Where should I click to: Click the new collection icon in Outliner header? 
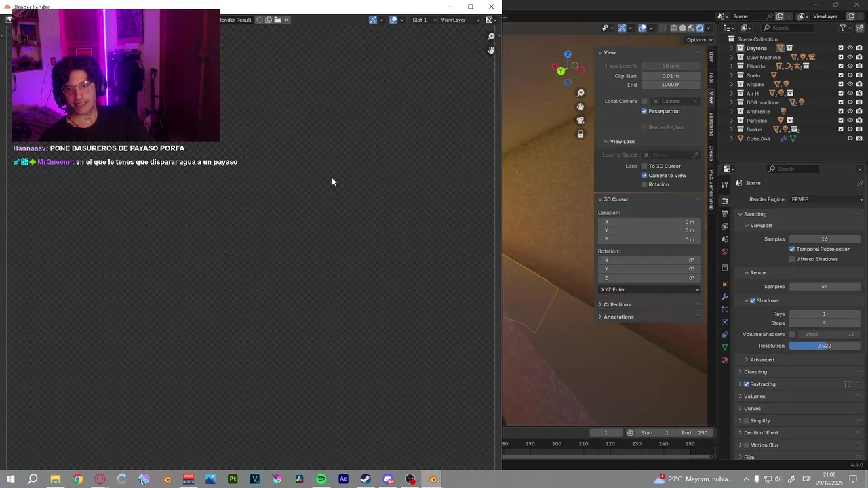860,28
